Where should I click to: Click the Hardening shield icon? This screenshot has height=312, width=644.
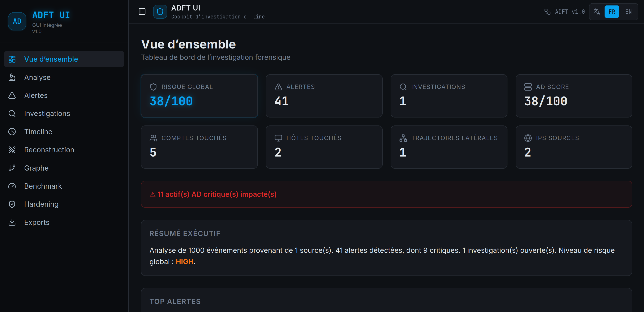coord(12,204)
